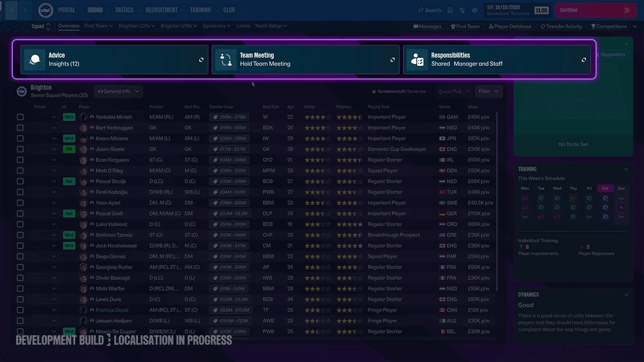
Task: Click the Sunderland (A) Tomorrow fixture label
Action: (x=398, y=92)
